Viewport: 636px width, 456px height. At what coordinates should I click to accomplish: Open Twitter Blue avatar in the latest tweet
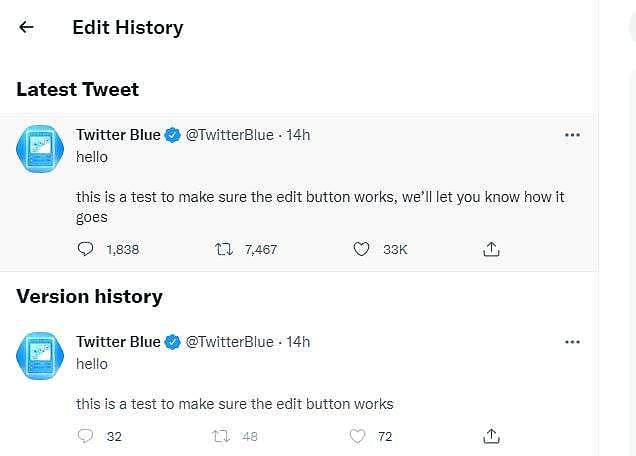(x=41, y=150)
